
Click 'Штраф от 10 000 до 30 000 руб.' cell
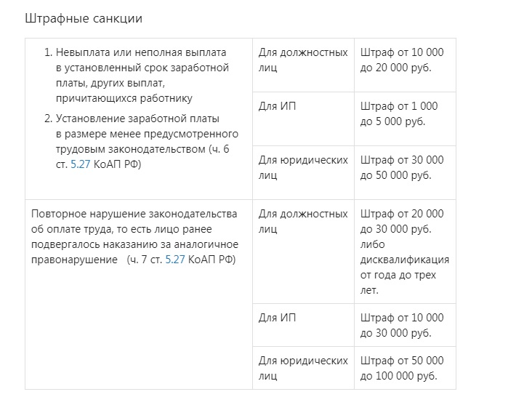[x=405, y=325]
